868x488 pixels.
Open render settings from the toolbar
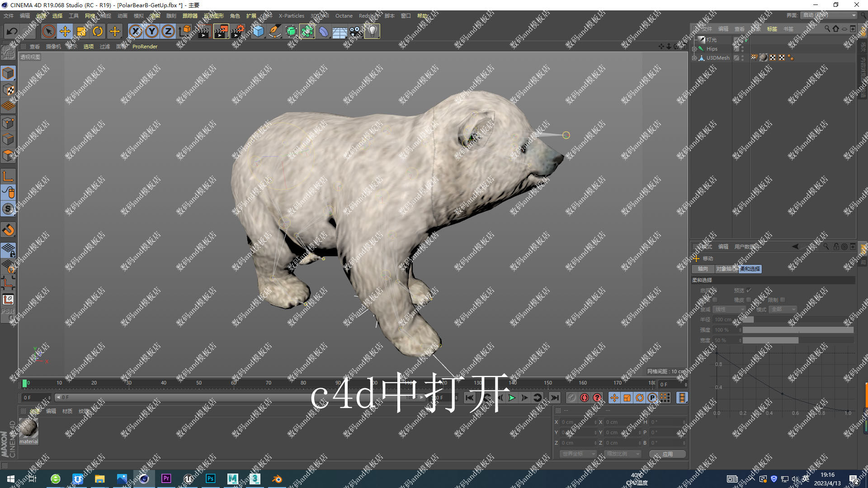point(238,31)
